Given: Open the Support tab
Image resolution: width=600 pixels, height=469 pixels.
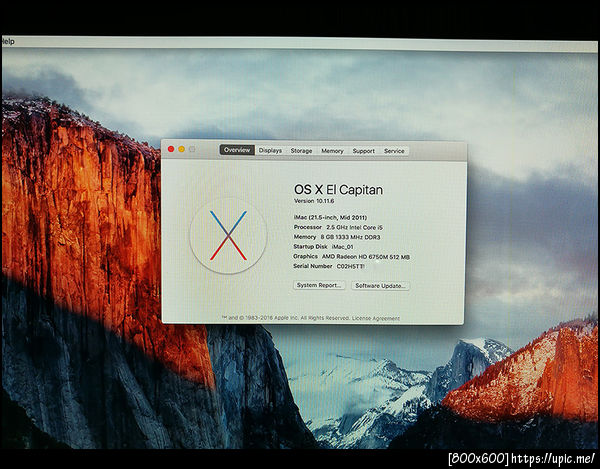Looking at the screenshot, I should click(364, 151).
